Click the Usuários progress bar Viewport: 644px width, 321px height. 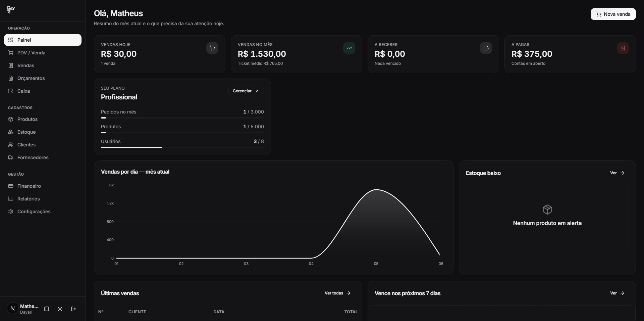[x=182, y=147]
